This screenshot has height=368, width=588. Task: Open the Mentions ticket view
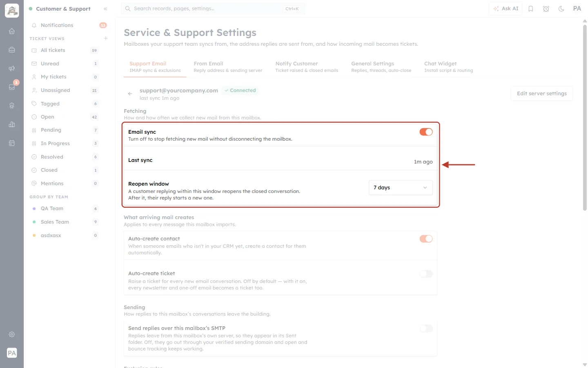pos(65,184)
